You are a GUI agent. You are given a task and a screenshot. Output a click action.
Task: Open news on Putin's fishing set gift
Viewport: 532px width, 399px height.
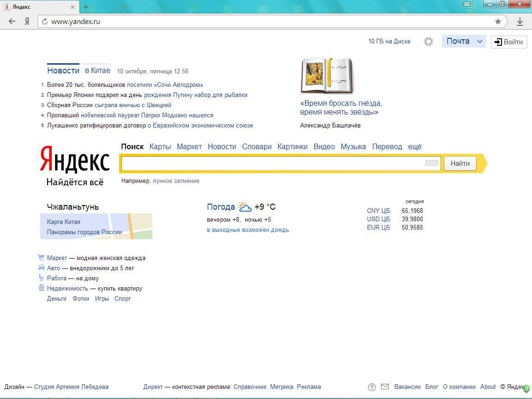coord(196,95)
